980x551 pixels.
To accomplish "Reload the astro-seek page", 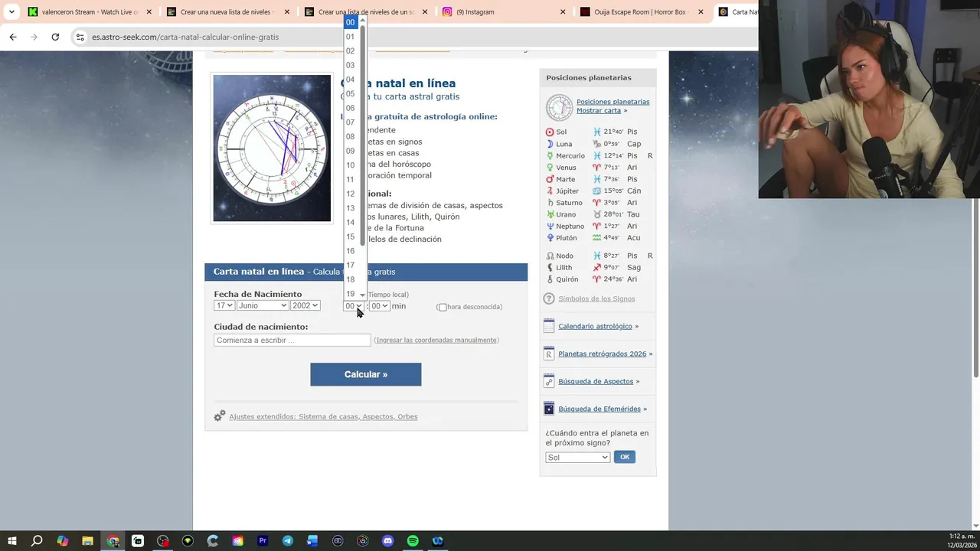I will click(x=55, y=37).
